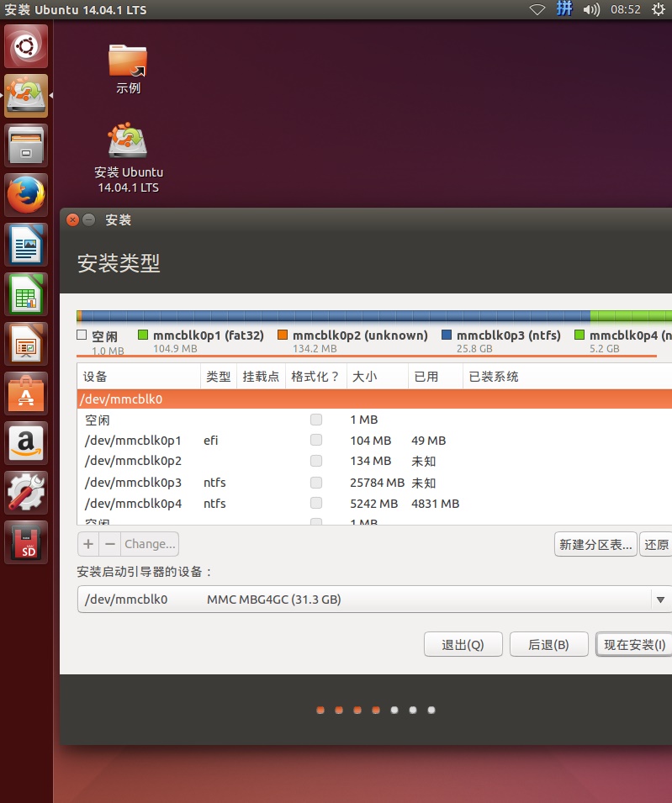Open the Amazon launcher icon
The height and width of the screenshot is (803, 672).
pos(26,443)
